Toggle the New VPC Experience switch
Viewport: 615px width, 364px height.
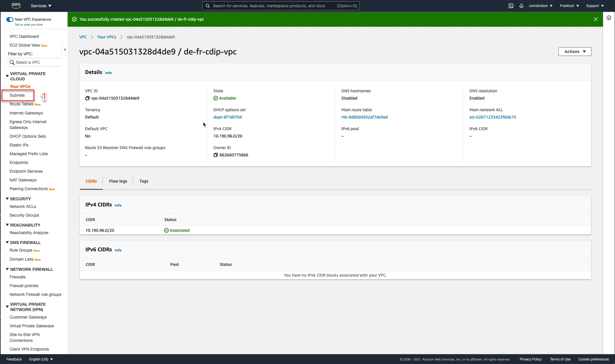(x=10, y=20)
